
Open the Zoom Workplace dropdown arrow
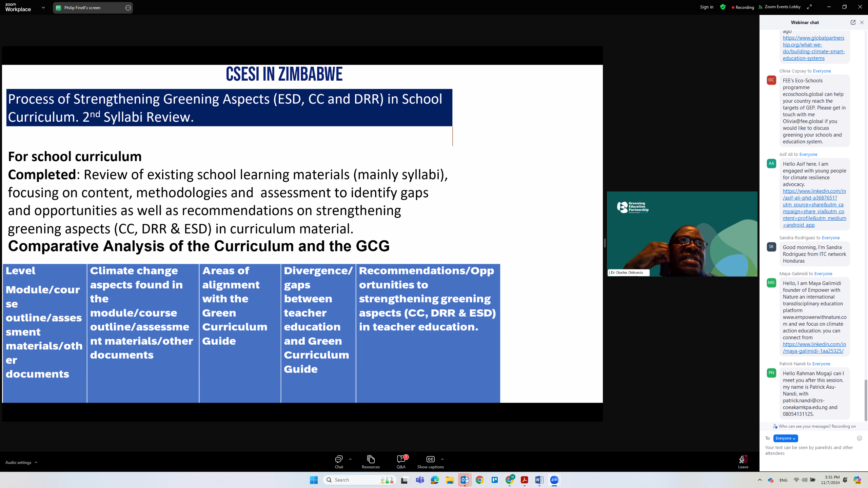tap(43, 7)
